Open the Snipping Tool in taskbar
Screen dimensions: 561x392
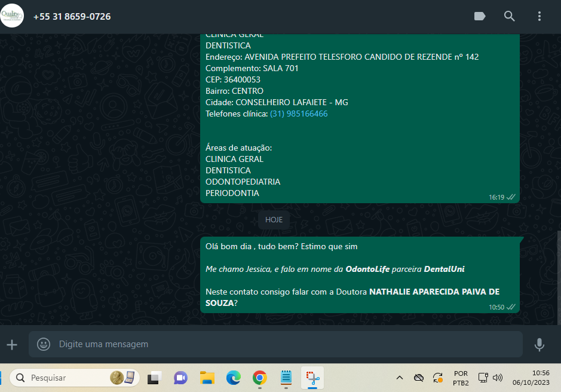click(312, 378)
